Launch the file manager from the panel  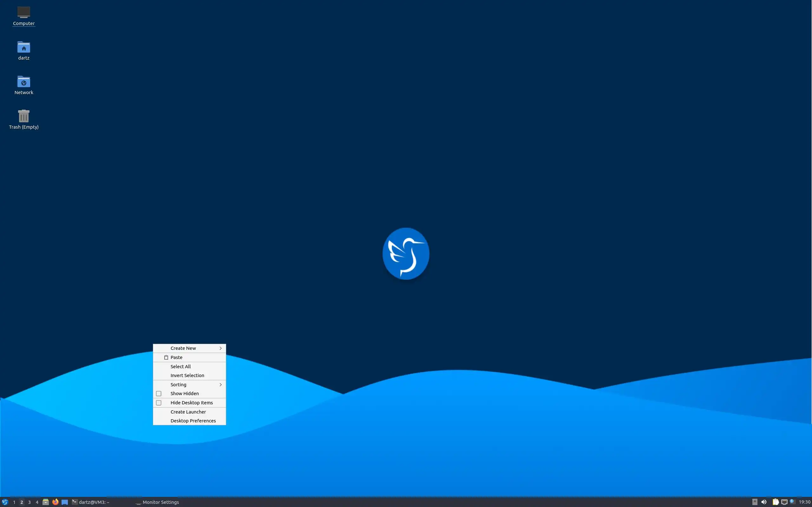(x=46, y=502)
